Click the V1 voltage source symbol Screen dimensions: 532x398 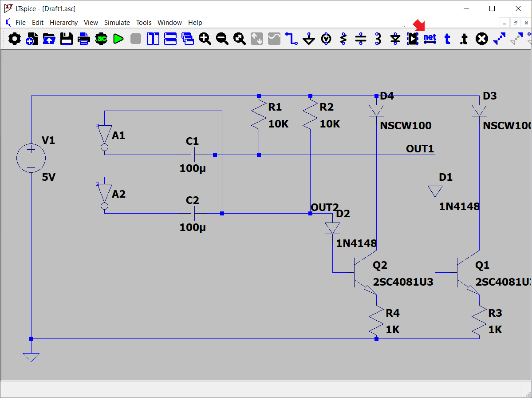coord(31,158)
